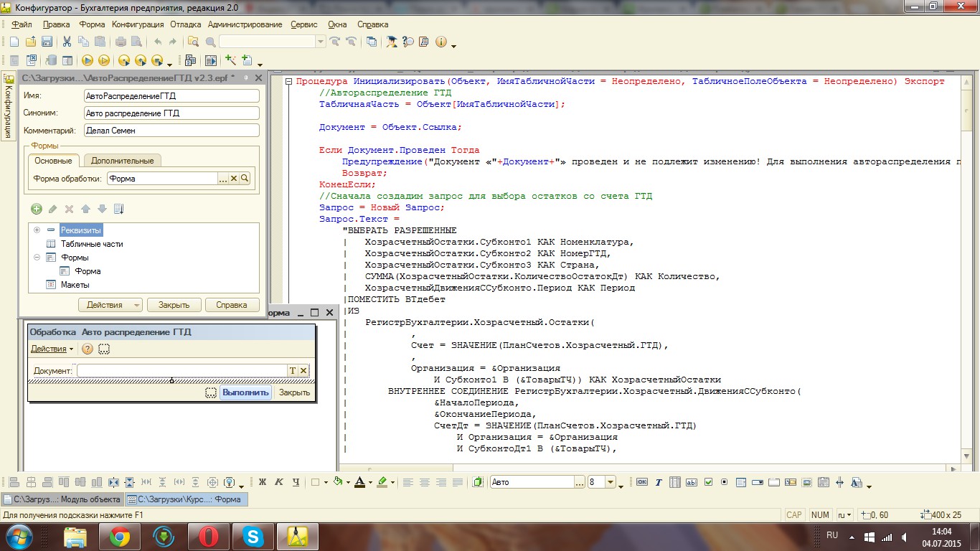Click in the Имя input field
The width and height of the screenshot is (980, 551).
pos(171,95)
